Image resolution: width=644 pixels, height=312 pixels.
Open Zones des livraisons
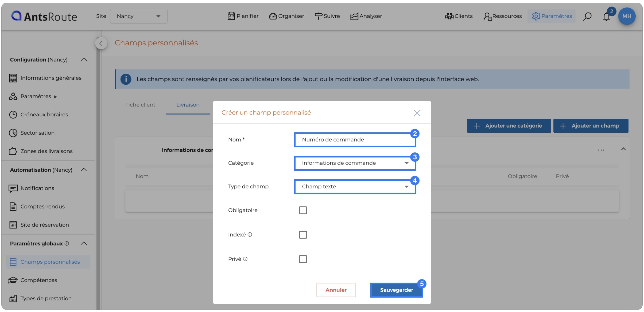pyautogui.click(x=46, y=151)
